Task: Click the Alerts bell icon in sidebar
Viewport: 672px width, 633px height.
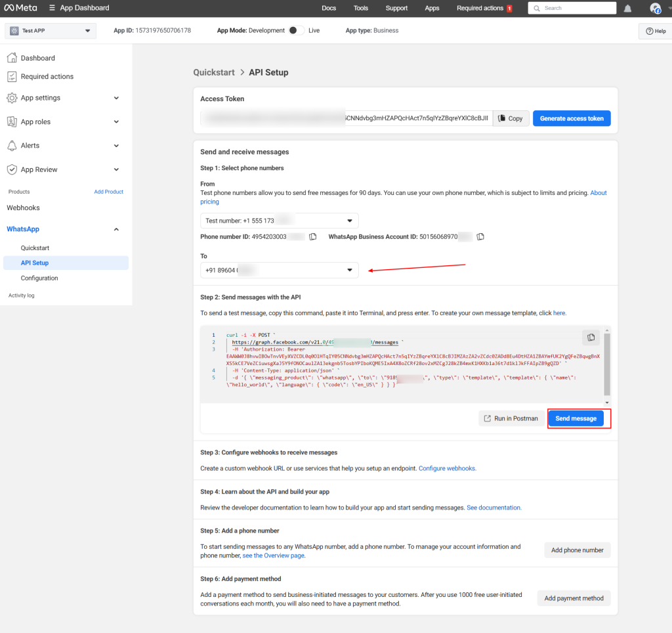Action: [x=12, y=145]
